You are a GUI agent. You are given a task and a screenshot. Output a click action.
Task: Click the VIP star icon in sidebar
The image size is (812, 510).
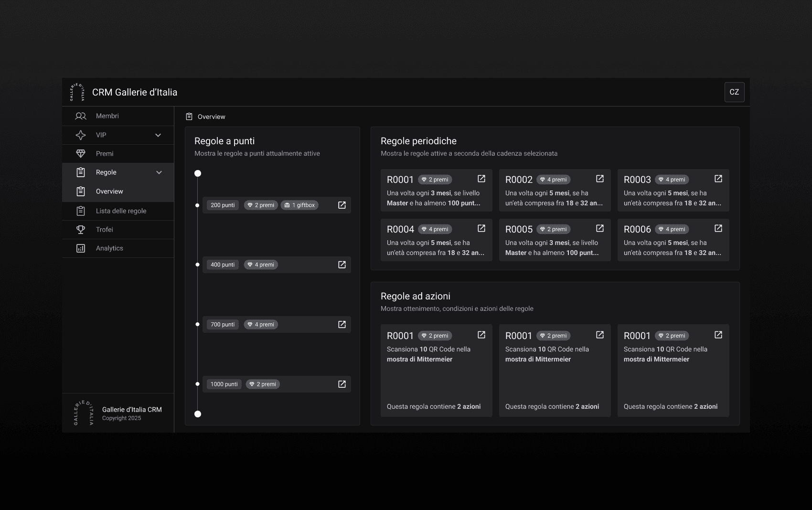81,135
